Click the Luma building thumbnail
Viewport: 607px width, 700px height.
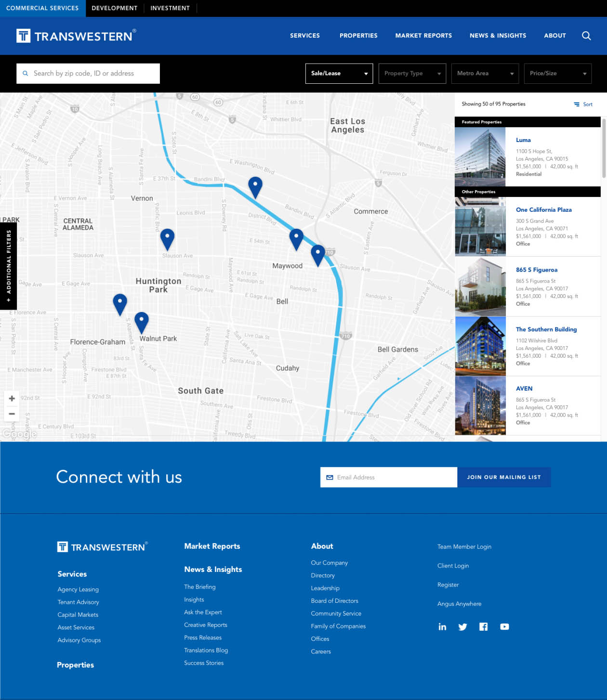[x=480, y=157]
